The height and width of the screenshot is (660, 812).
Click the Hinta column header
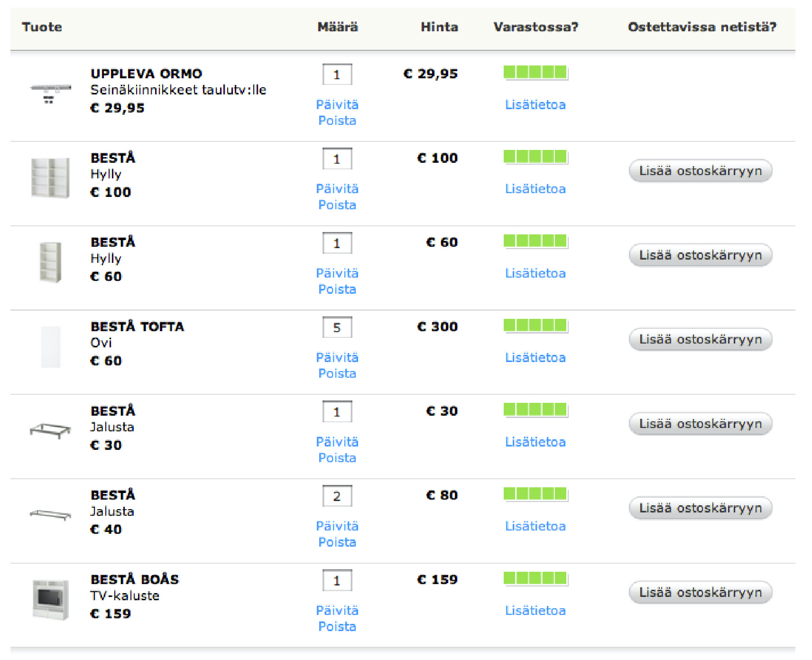(440, 27)
